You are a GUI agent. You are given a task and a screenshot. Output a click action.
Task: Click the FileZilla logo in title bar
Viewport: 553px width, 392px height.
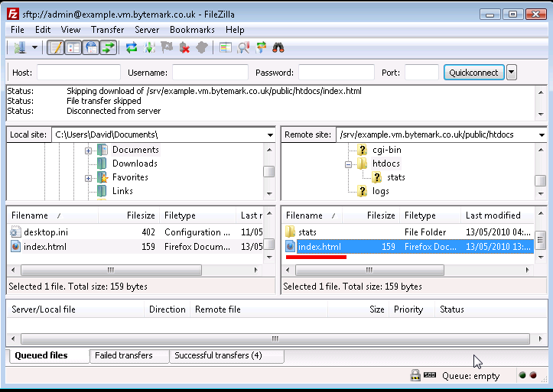tap(13, 14)
